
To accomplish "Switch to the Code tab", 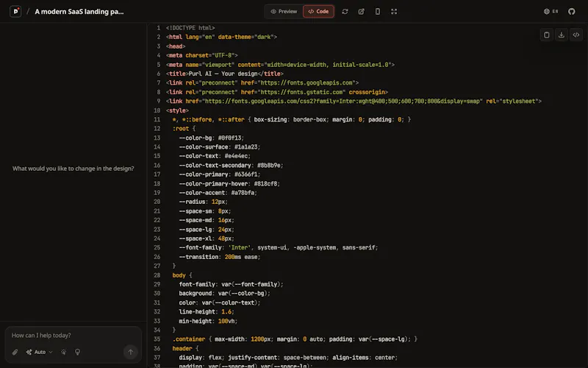I will click(318, 12).
